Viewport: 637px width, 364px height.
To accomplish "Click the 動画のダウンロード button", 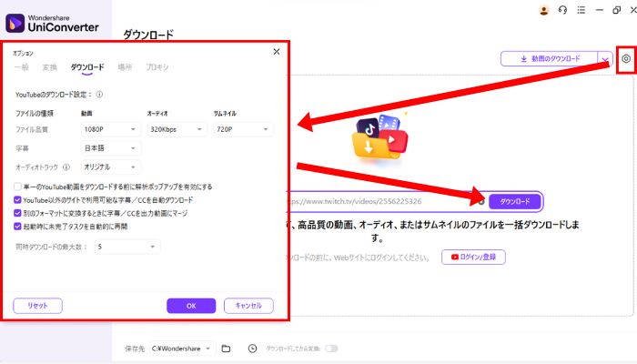I will pos(550,59).
